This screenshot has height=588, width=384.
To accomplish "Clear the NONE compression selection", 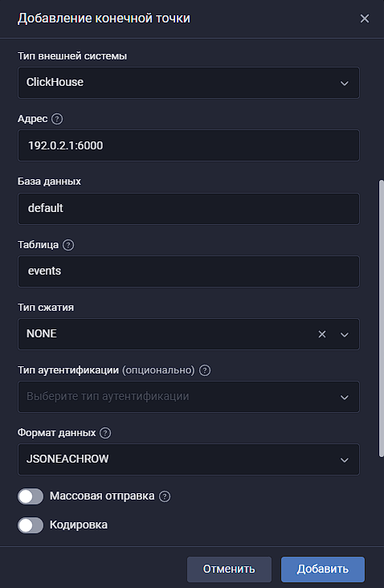I will tap(322, 334).
